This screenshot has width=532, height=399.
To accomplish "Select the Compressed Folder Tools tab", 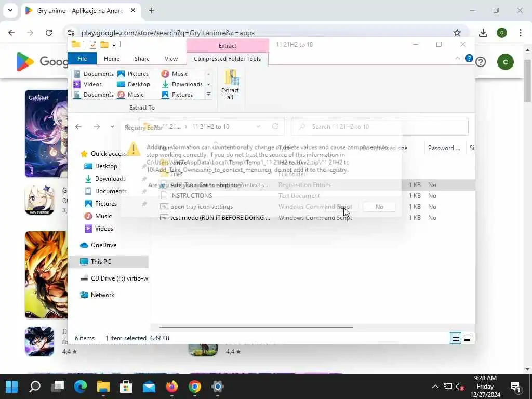I will pyautogui.click(x=228, y=59).
